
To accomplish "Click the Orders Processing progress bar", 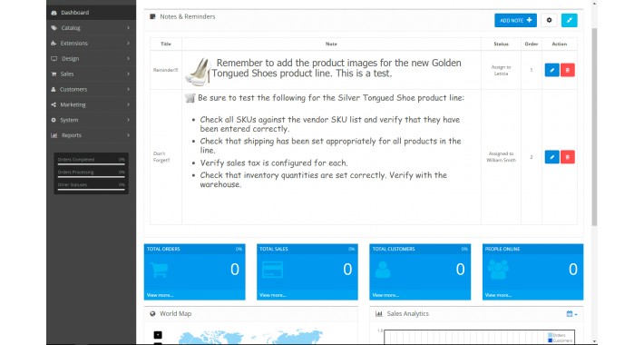I will 92,177.
